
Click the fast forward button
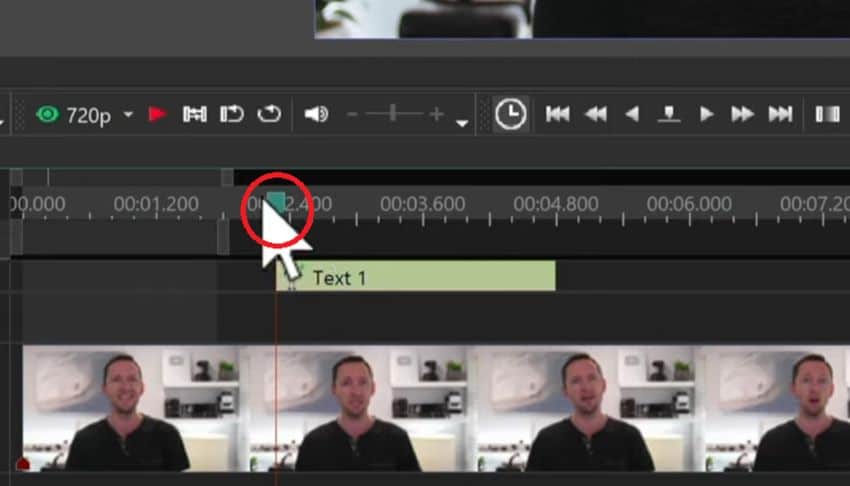coord(742,114)
